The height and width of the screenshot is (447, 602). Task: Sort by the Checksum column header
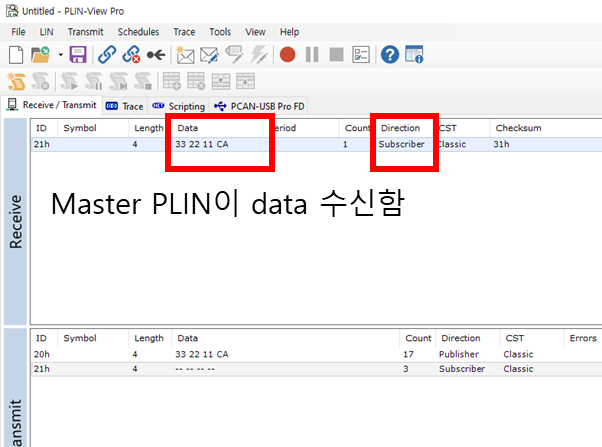tap(518, 128)
